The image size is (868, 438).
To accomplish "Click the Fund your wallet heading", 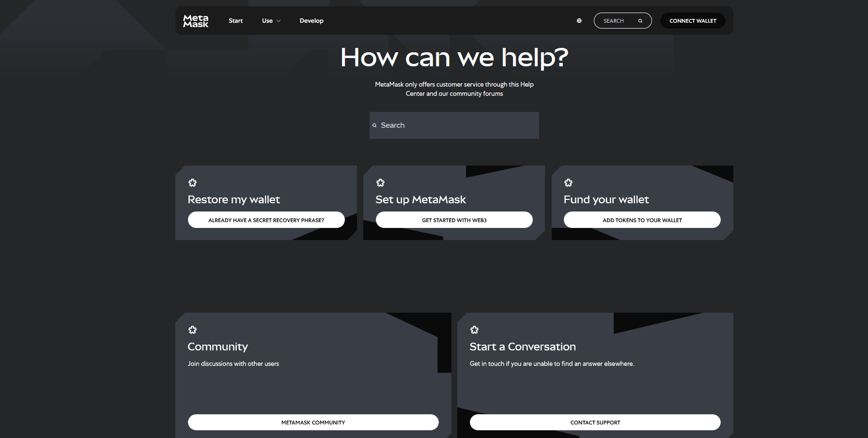I will 606,199.
